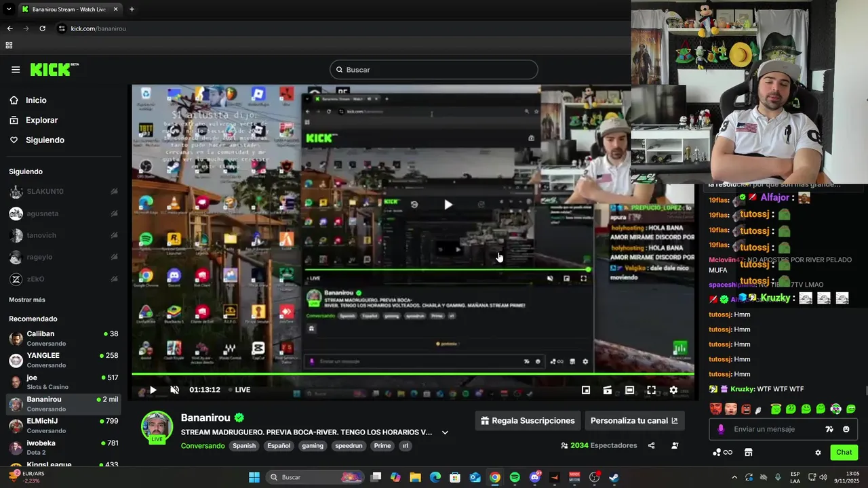Open recommended channel ELMichiJ
Image resolution: width=868 pixels, height=488 pixels.
[x=64, y=426]
